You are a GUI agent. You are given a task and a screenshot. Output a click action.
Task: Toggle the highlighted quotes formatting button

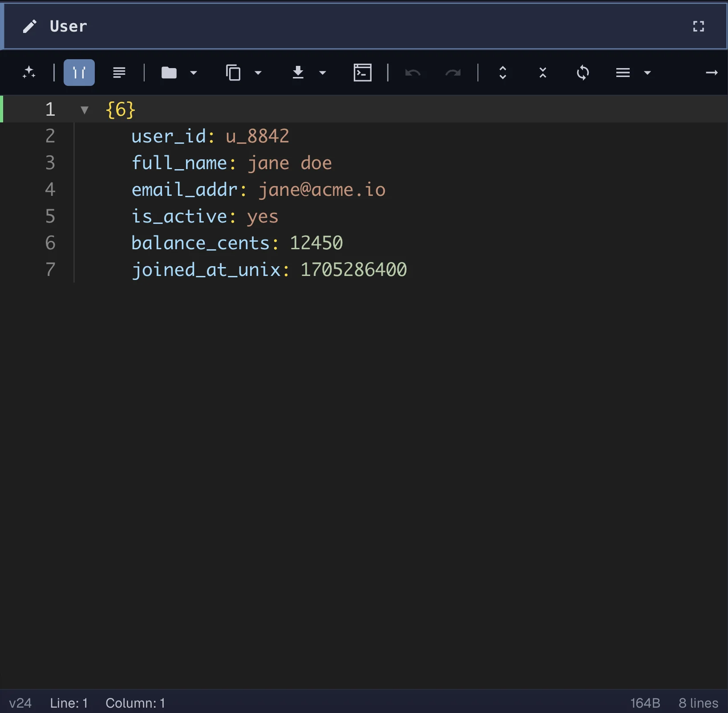point(79,73)
